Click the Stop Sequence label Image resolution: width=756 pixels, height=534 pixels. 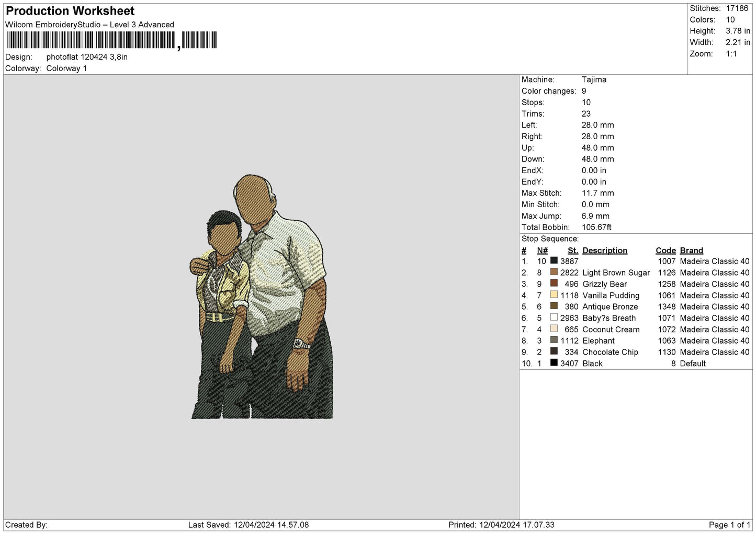click(550, 239)
